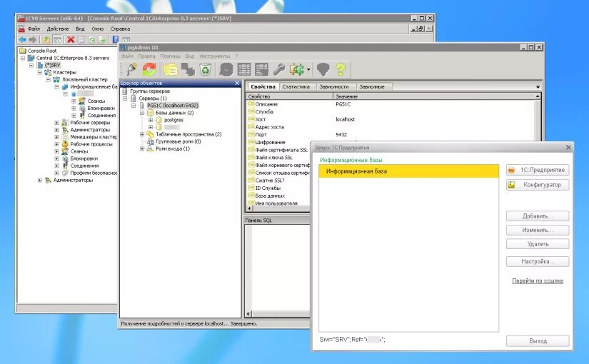This screenshot has width=589, height=364.
Task: Close the Браузер объектов panel
Action: [237, 83]
